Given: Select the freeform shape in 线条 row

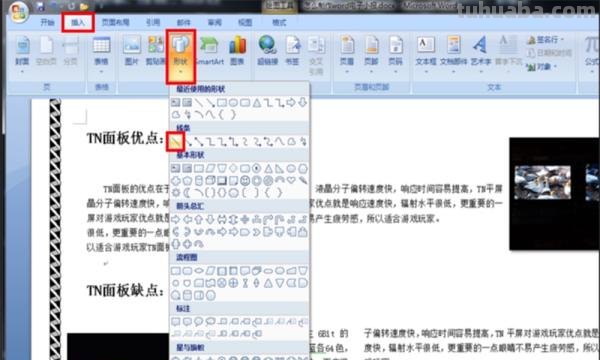Looking at the screenshot, I should point(291,142).
